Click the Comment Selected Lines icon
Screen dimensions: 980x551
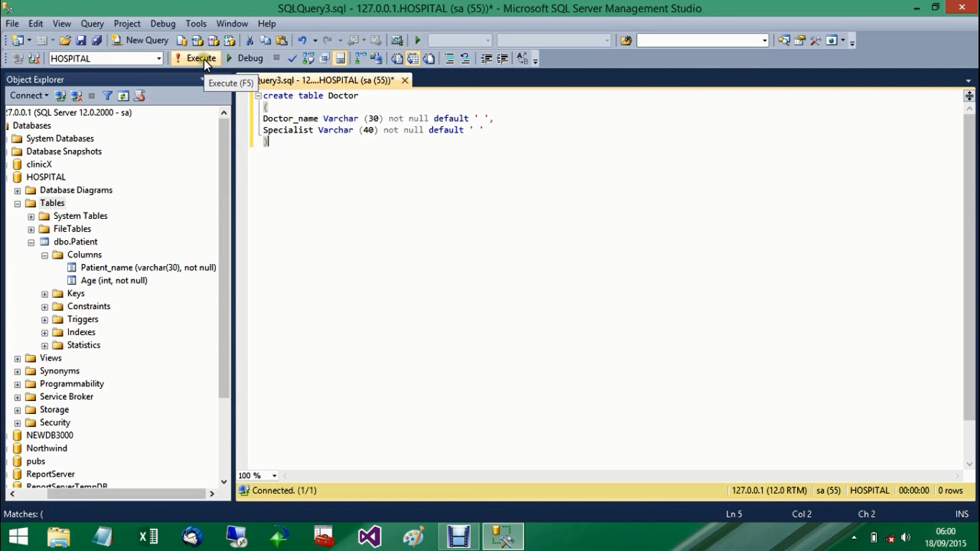pyautogui.click(x=450, y=58)
